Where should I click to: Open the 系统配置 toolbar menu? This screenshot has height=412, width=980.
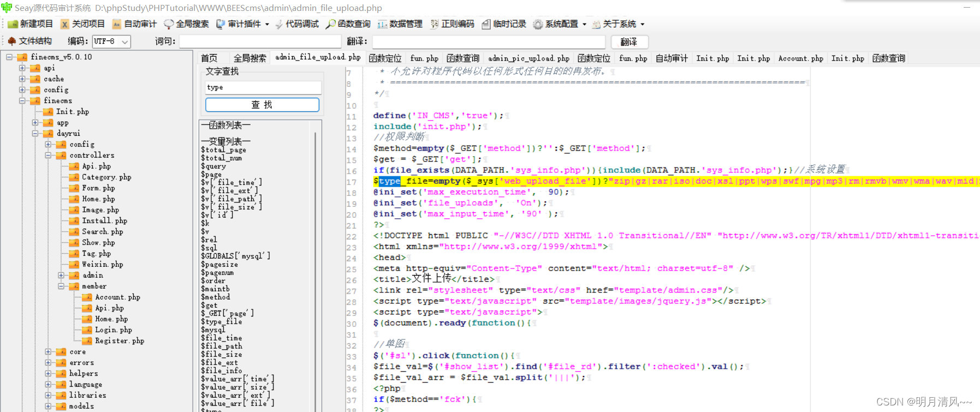click(x=560, y=24)
